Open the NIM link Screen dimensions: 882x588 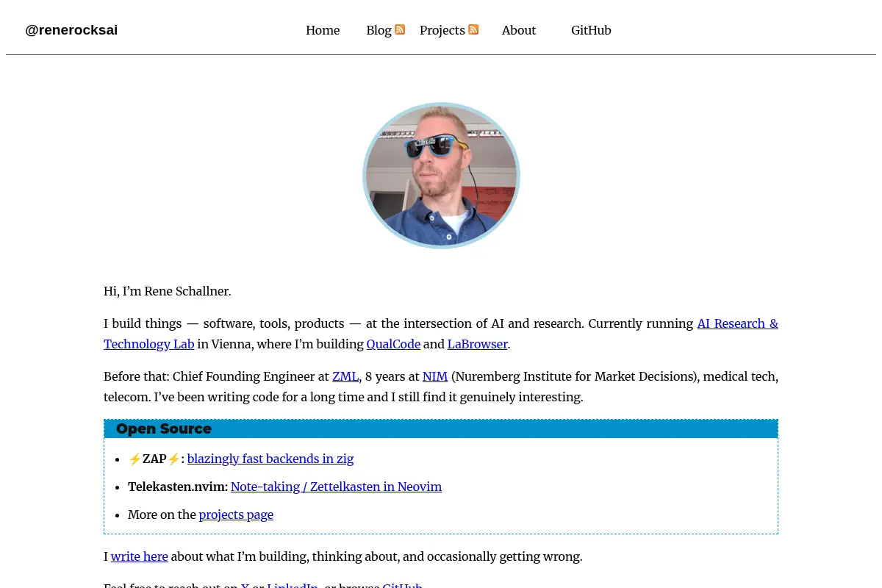435,376
